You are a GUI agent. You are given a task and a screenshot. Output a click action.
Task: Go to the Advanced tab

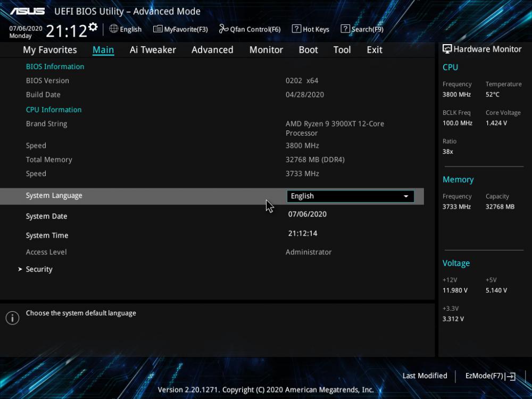(x=212, y=50)
